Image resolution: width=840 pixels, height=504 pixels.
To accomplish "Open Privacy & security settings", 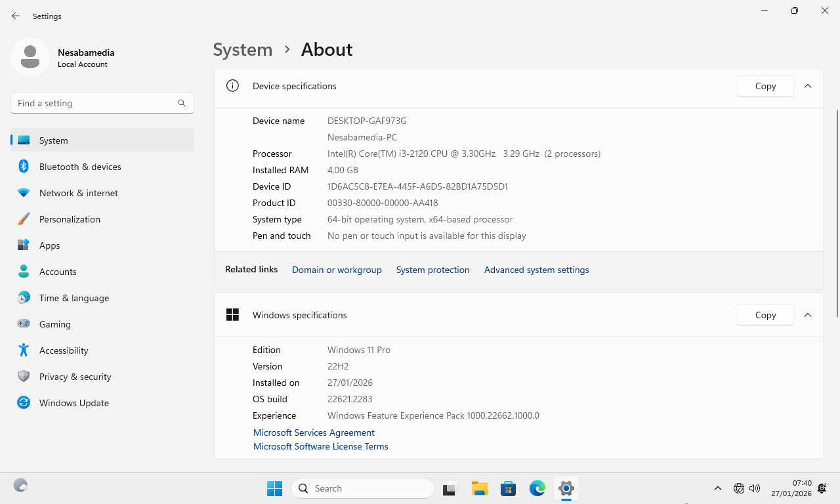I will pos(75,377).
